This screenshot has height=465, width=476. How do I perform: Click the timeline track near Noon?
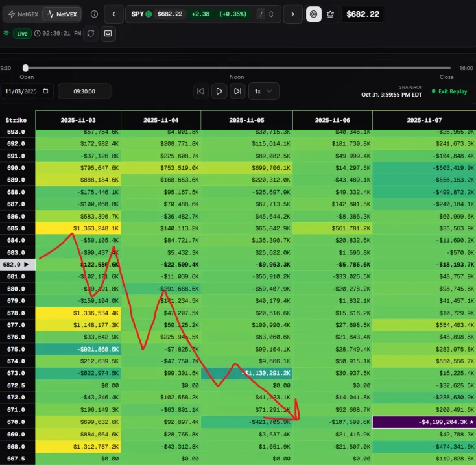tap(237, 68)
